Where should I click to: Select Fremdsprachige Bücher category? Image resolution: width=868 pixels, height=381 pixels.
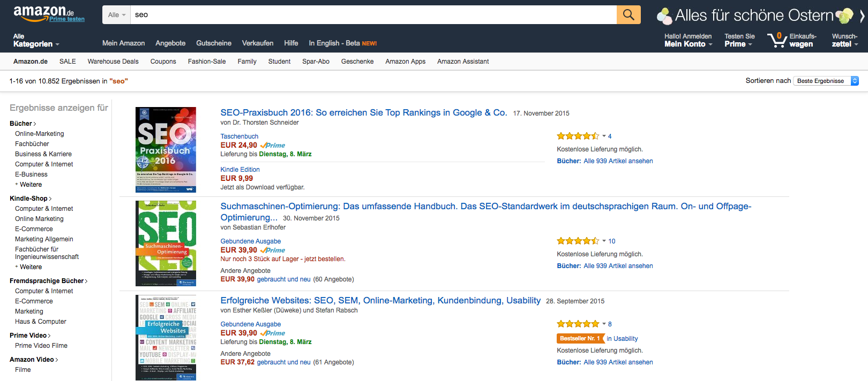coord(48,281)
